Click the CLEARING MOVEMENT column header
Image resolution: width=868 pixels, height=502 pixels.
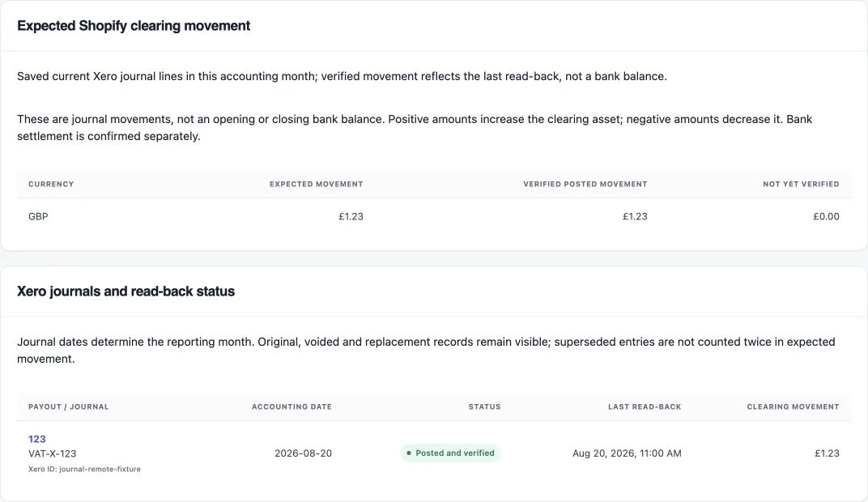click(x=793, y=406)
